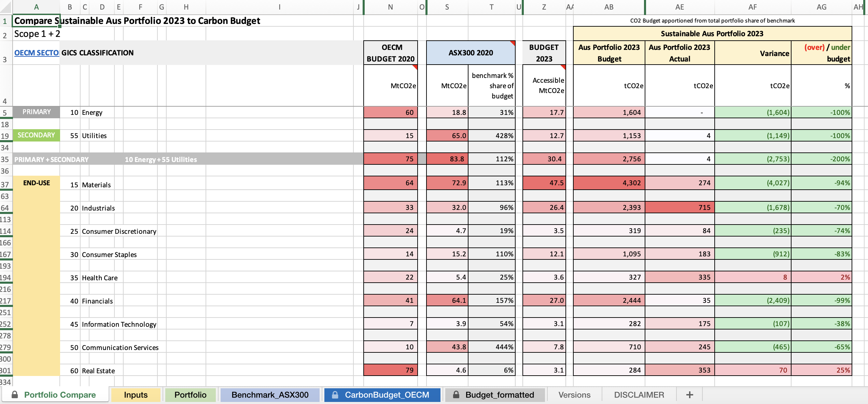This screenshot has width=868, height=404.
Task: Open comment marker on Accessible MtCO2e cell
Action: 563,67
